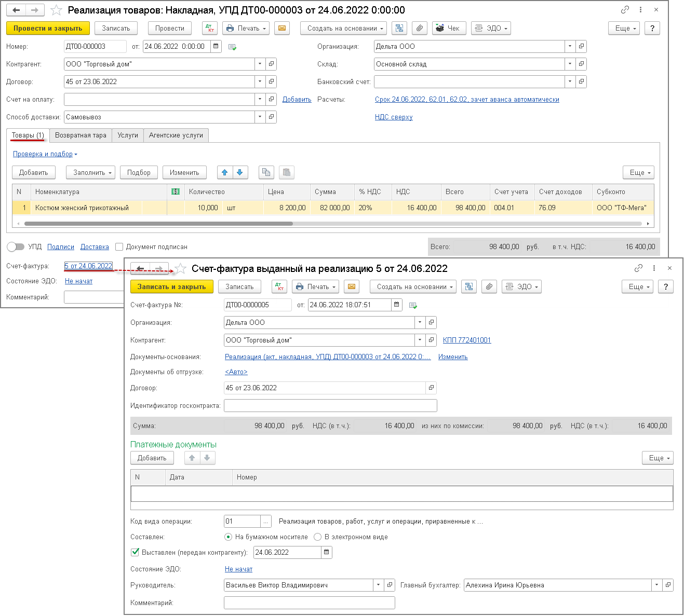684x616 pixels.
Task: Click Дт/Кт icon in Счет-фактура window
Action: coord(279,286)
